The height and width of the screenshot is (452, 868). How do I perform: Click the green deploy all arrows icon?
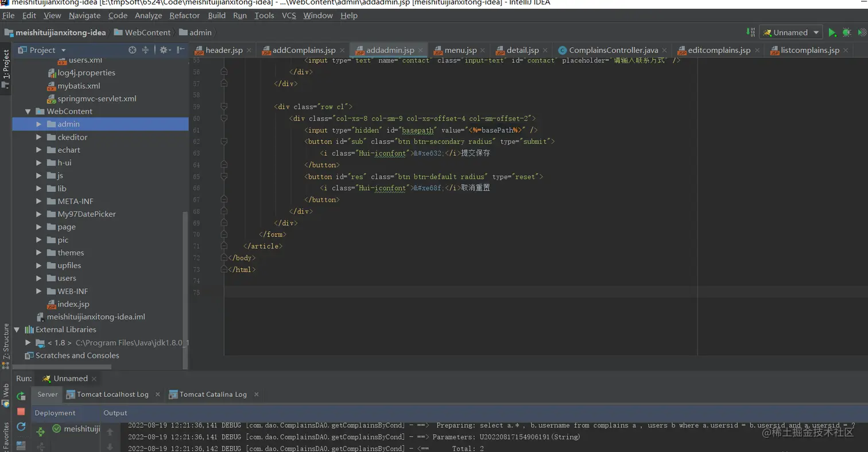click(41, 431)
